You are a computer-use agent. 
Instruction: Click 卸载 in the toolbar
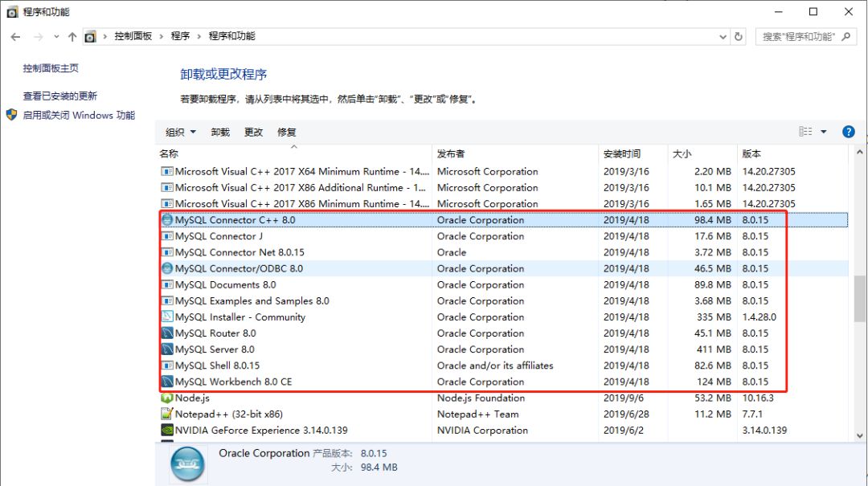tap(220, 132)
